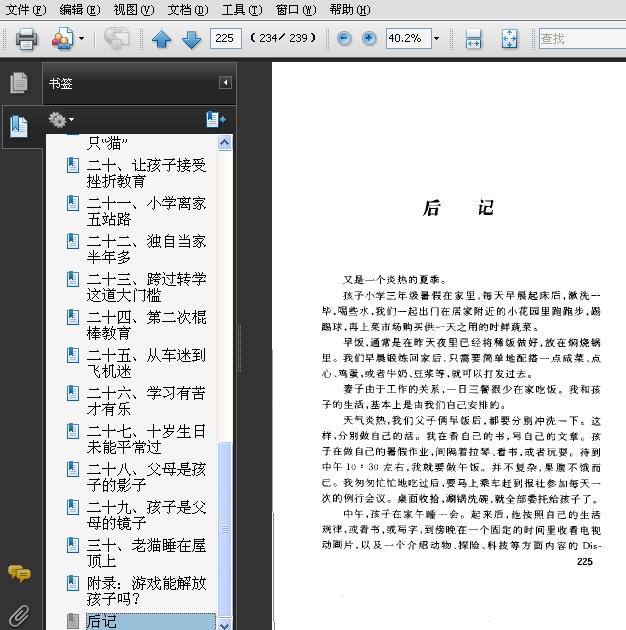Click page number 225 at page bottom

pos(585,562)
